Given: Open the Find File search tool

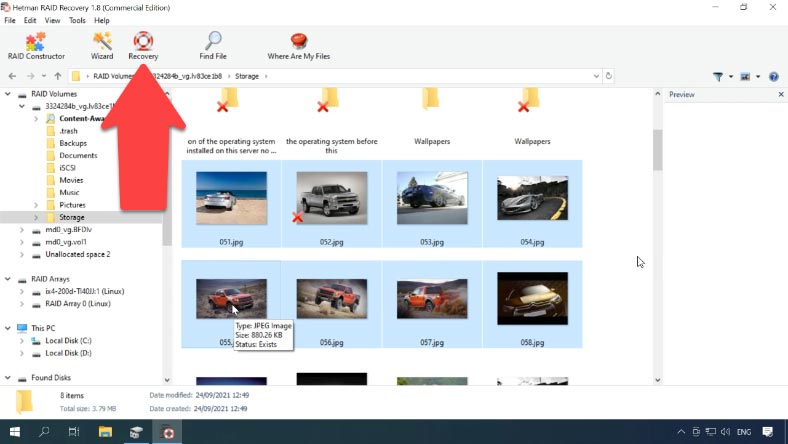Looking at the screenshot, I should 213,46.
